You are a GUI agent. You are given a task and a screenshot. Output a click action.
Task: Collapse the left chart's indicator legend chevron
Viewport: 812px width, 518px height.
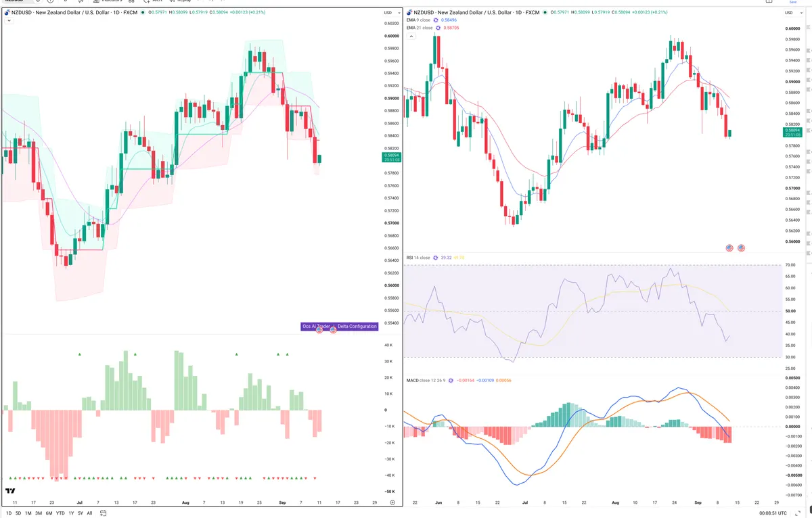pos(9,21)
